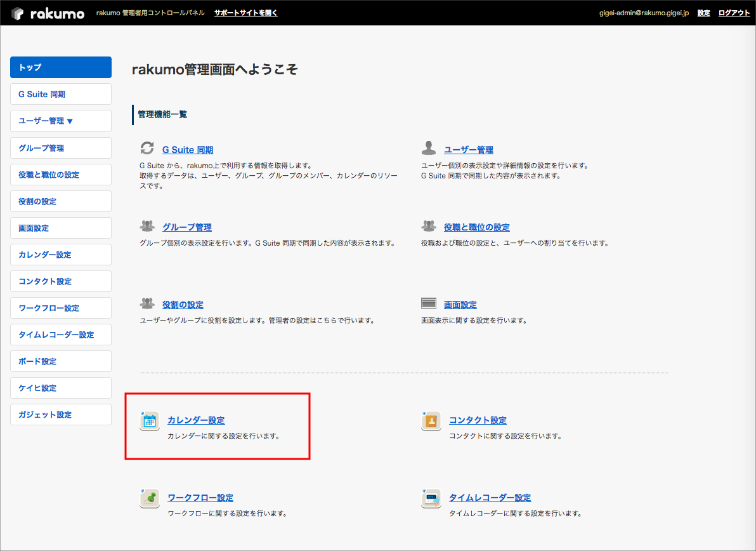Open the 画面設定 main link

(x=460, y=305)
